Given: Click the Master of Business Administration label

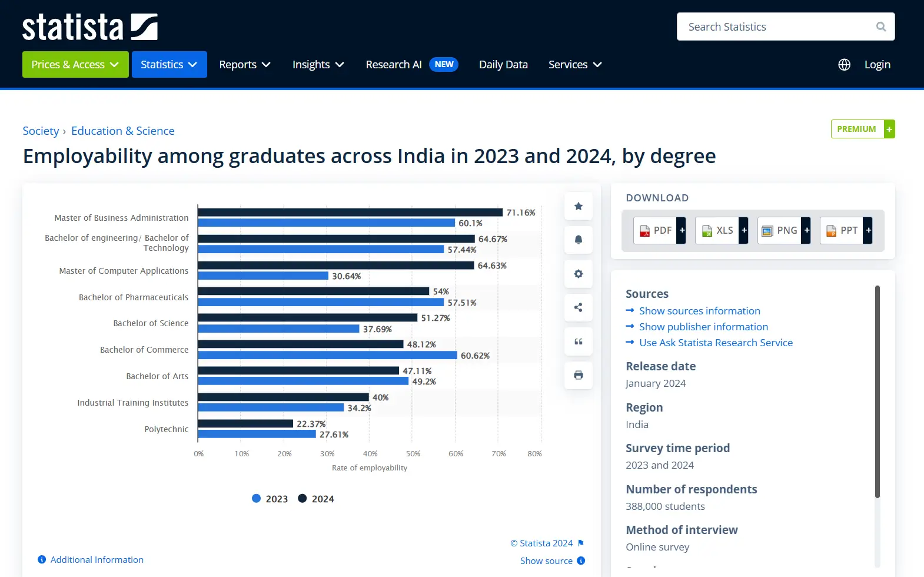Looking at the screenshot, I should click(x=121, y=218).
